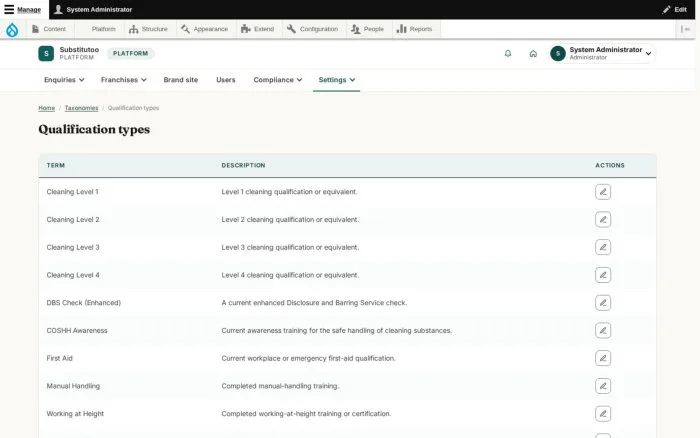Viewport: 700px width, 438px height.
Task: Click the 'Qualification types' breadcrumb text
Action: (133, 108)
